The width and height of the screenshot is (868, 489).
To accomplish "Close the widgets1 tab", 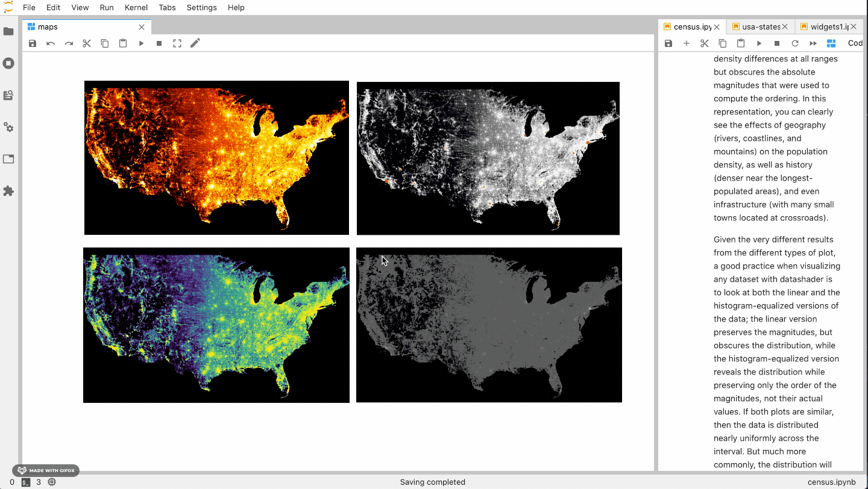I will pos(853,27).
